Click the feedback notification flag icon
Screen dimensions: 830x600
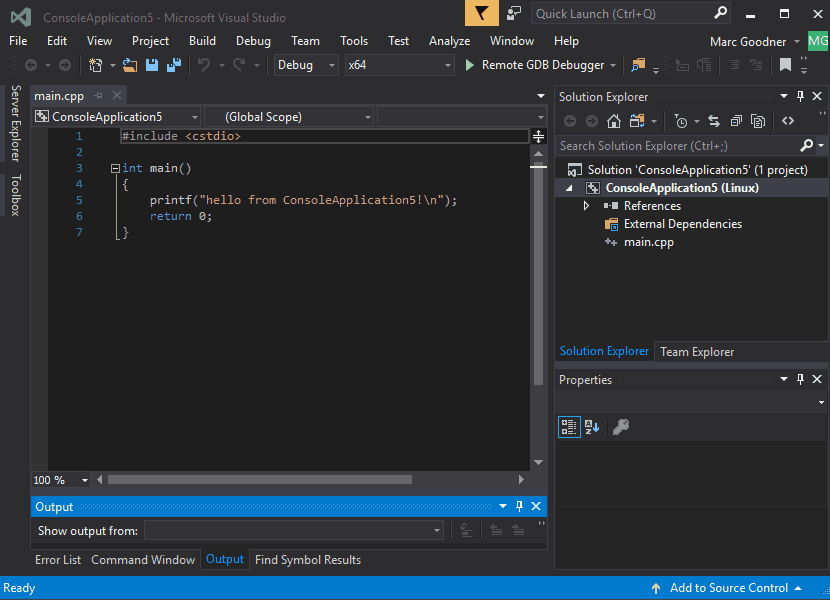tap(482, 14)
